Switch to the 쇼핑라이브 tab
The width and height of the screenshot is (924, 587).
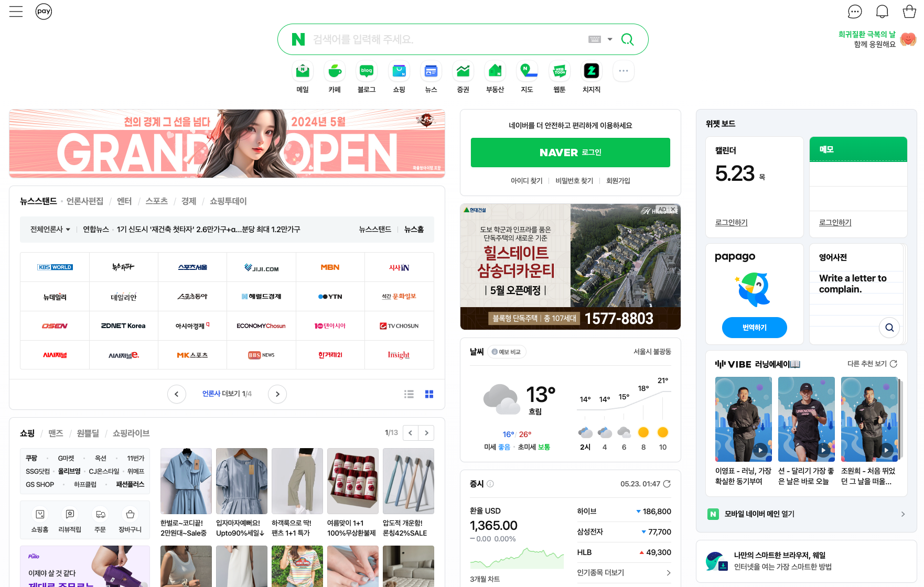131,433
